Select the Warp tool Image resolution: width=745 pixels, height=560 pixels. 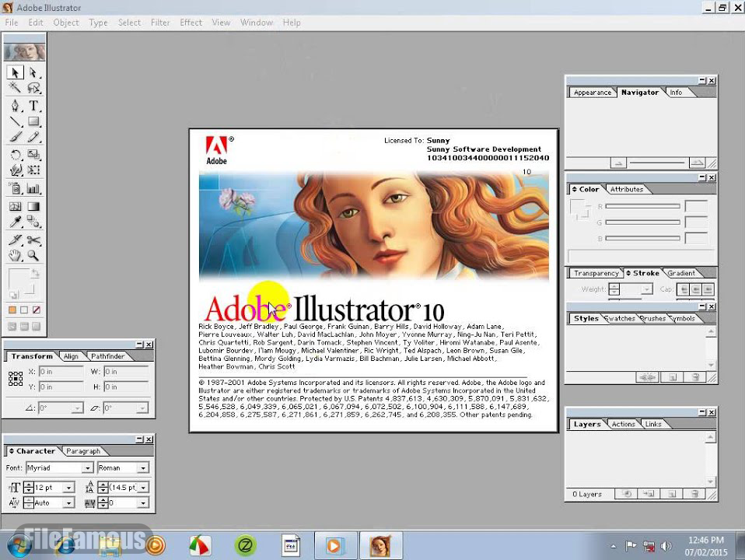[x=16, y=170]
